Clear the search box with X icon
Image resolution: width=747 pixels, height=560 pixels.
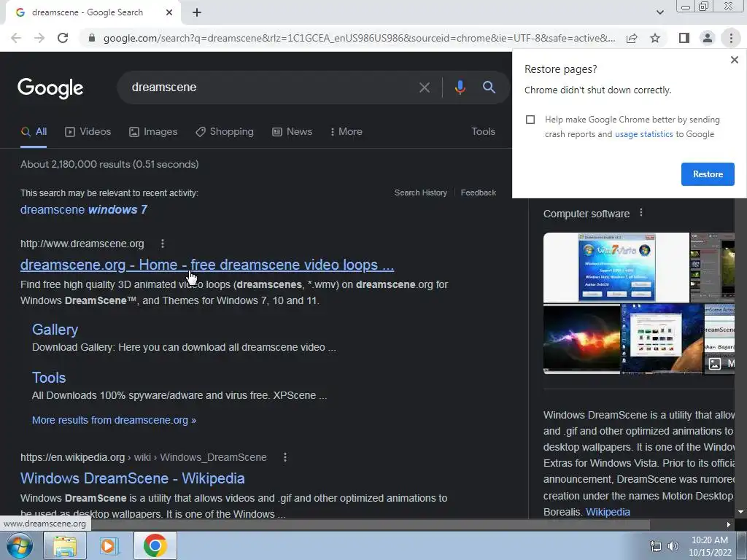coord(425,87)
